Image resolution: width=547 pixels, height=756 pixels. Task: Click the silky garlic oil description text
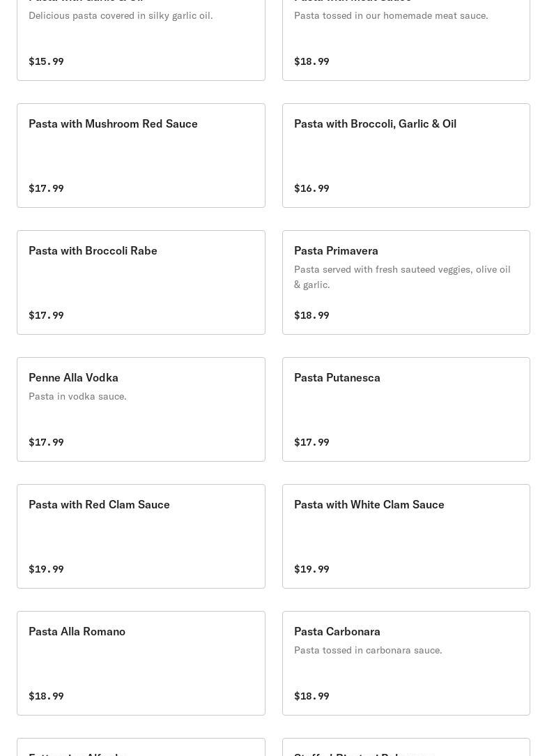pyautogui.click(x=121, y=15)
